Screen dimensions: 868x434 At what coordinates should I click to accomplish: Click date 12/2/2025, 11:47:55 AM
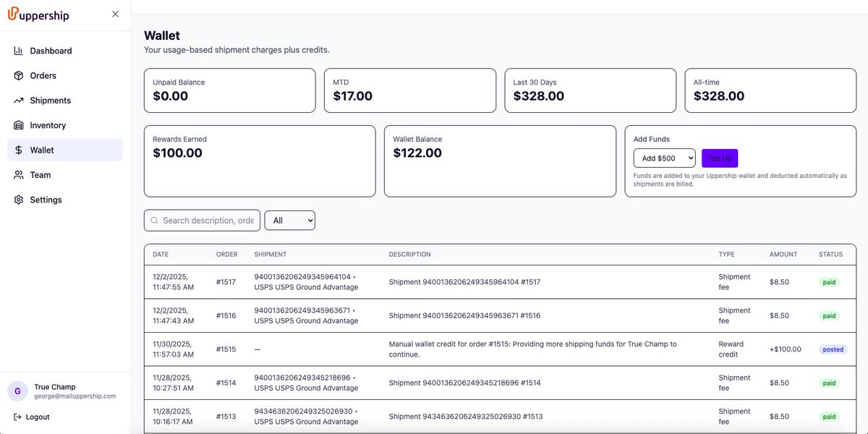(174, 282)
